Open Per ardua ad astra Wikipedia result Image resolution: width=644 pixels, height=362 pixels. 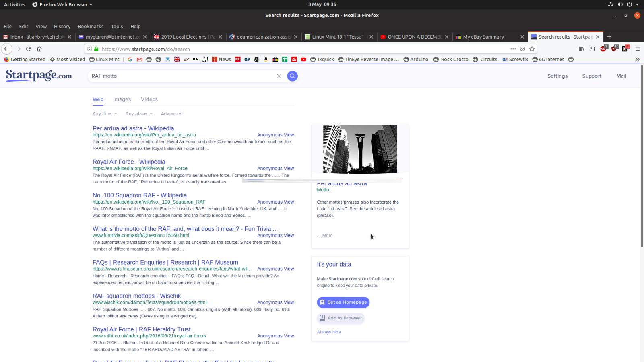point(133,128)
